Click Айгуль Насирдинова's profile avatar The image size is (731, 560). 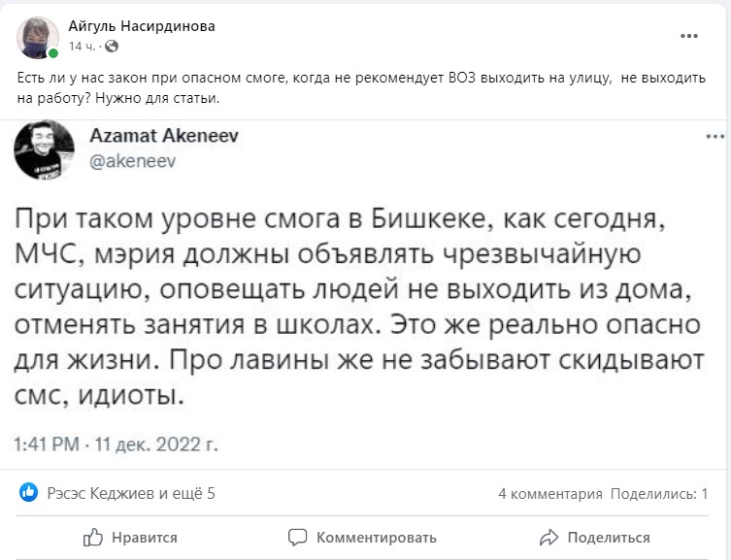pos(39,38)
